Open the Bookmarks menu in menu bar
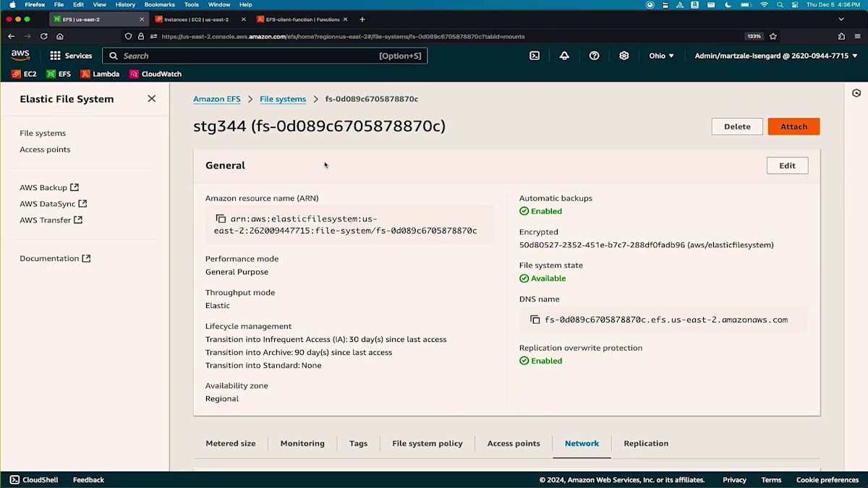Image resolution: width=868 pixels, height=488 pixels. [x=160, y=4]
